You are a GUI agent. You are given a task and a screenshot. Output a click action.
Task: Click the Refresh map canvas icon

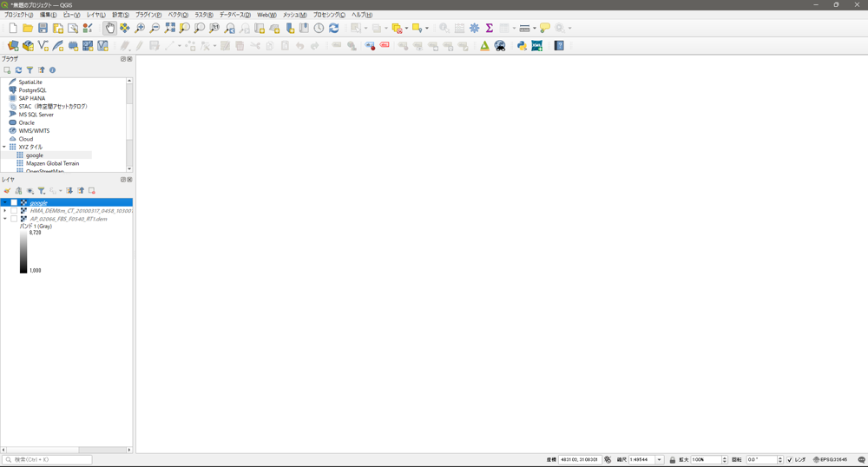[333, 29]
